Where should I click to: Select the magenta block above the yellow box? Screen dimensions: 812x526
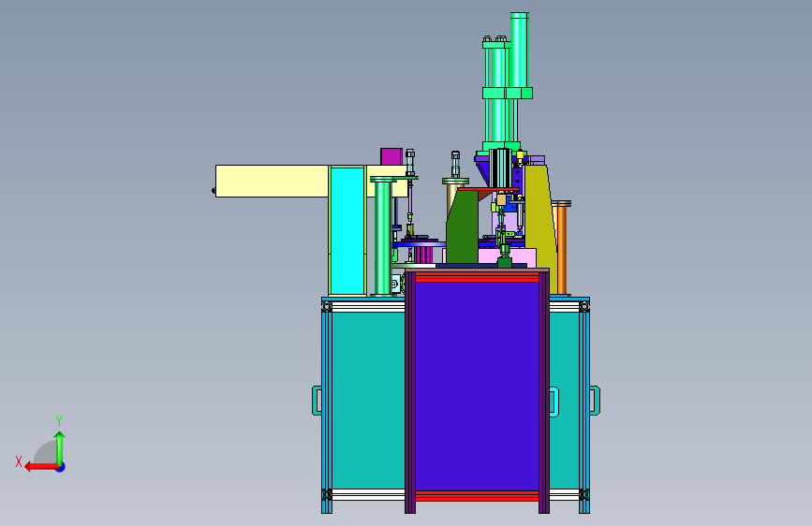391,156
